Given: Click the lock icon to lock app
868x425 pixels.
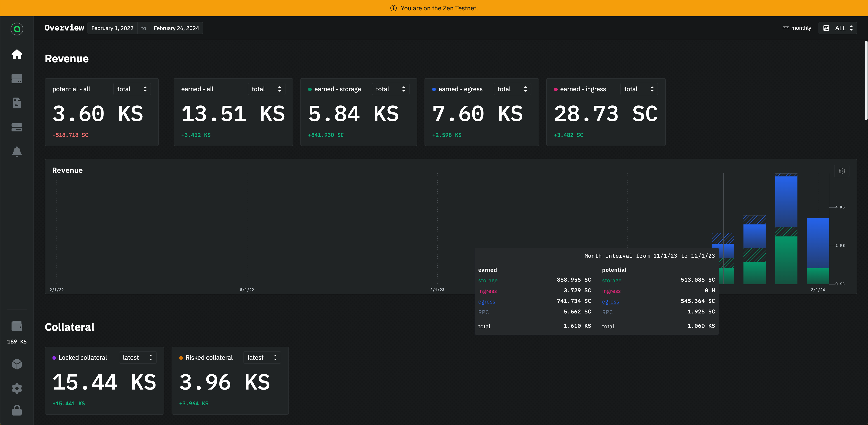Looking at the screenshot, I should pos(17,410).
